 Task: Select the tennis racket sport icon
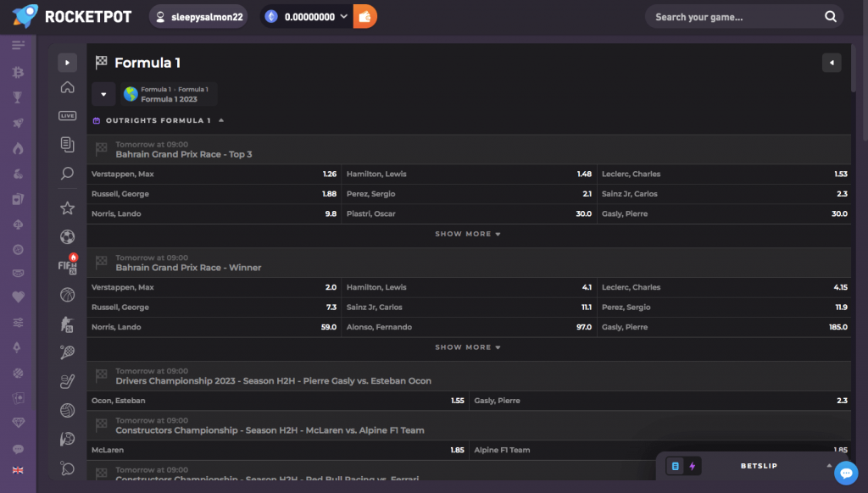coord(68,352)
